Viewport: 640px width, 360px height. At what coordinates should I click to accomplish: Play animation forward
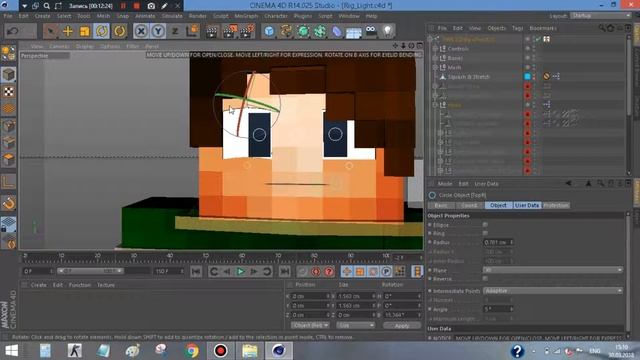(x=241, y=271)
